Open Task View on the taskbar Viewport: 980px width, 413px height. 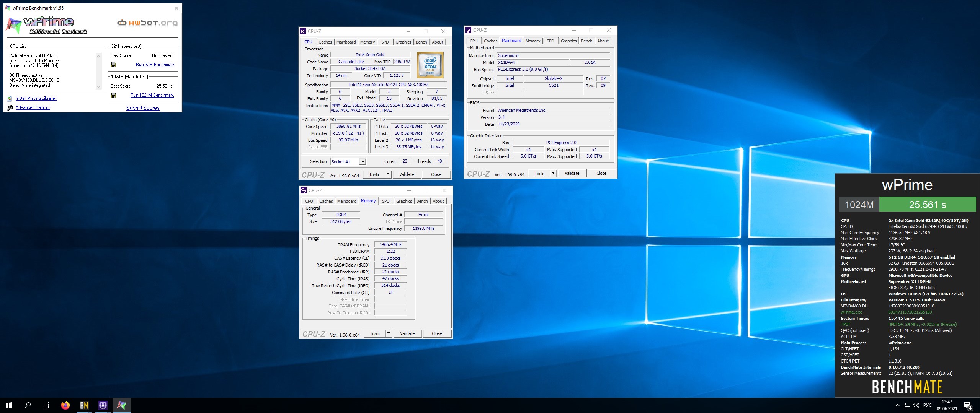[x=46, y=405]
